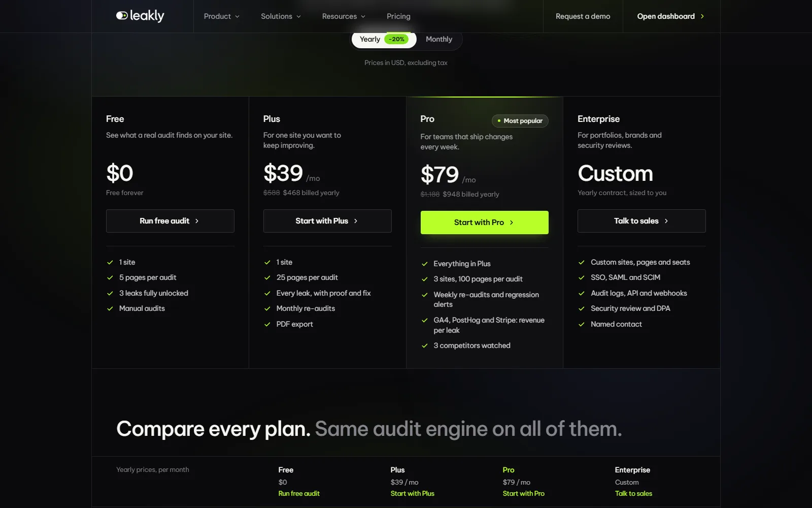This screenshot has height=508, width=812.
Task: Open the Pricing nav item
Action: pyautogui.click(x=398, y=16)
